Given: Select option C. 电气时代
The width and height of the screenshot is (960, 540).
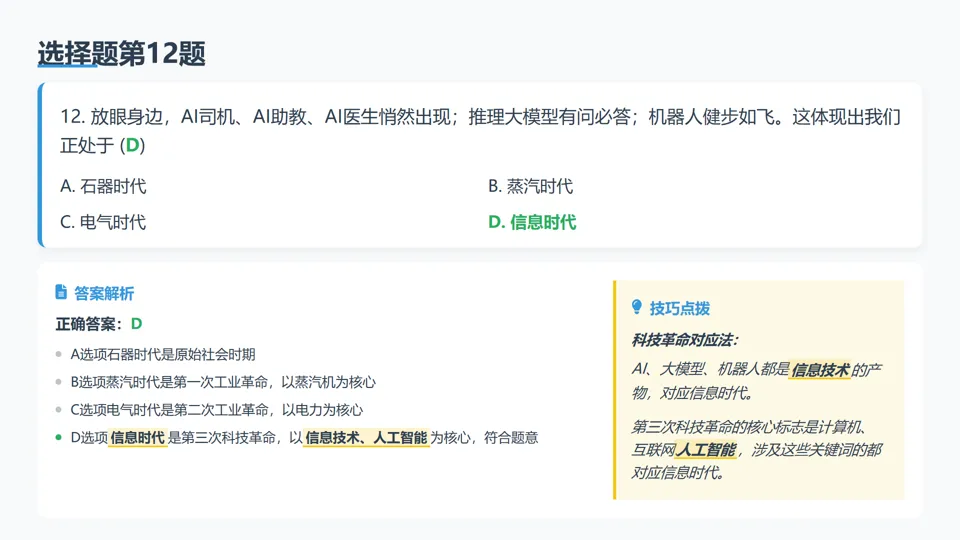Looking at the screenshot, I should [103, 222].
